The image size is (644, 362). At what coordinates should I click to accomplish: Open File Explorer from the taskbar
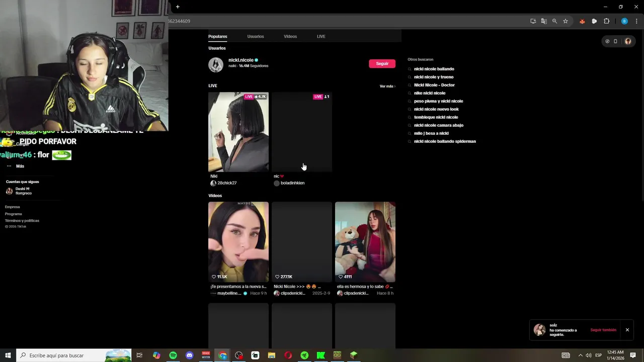272,355
